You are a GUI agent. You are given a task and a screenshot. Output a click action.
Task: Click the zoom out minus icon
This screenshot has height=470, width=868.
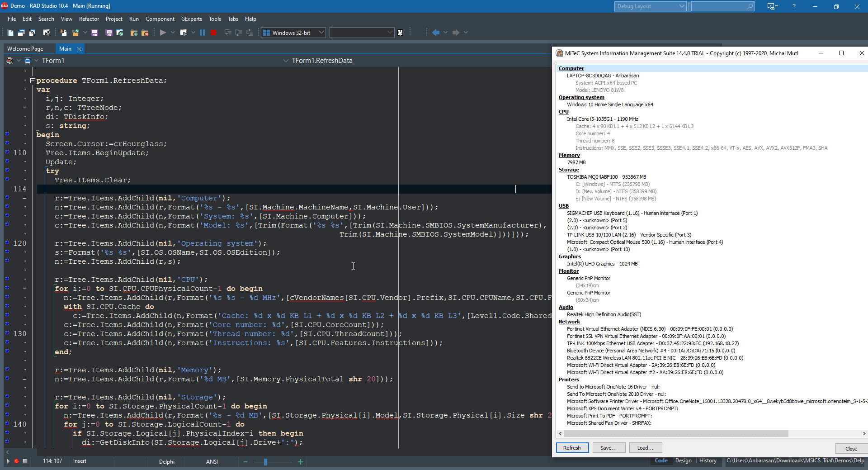245,462
